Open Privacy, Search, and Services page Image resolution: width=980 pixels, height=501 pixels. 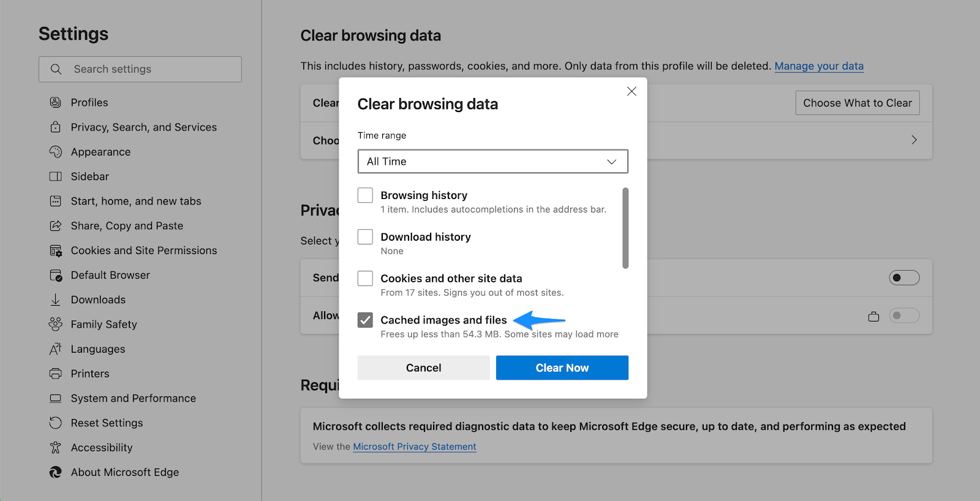(144, 127)
